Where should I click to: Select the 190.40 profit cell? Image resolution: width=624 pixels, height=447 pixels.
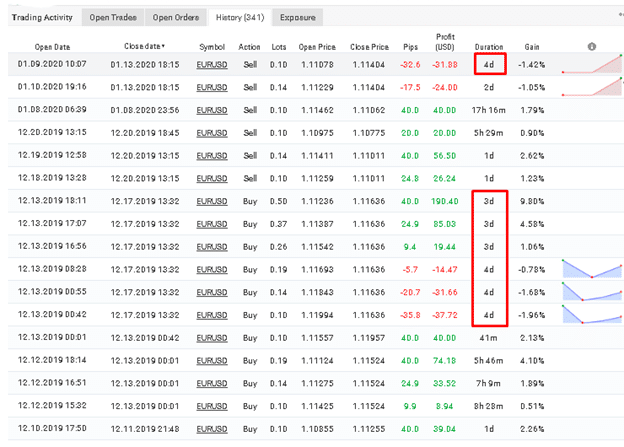tap(445, 201)
